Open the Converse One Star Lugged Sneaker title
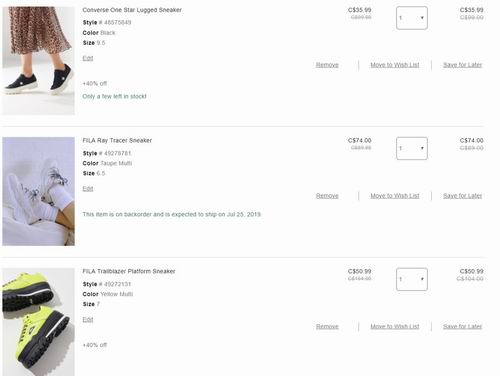The image size is (500, 376). [132, 10]
